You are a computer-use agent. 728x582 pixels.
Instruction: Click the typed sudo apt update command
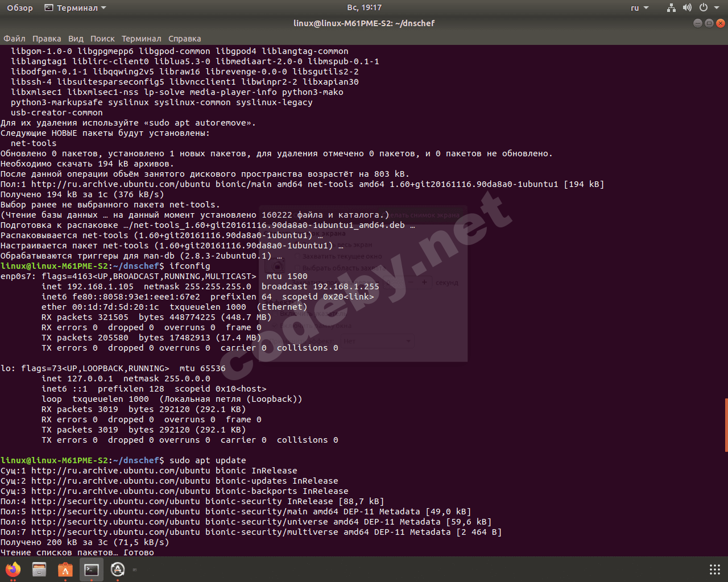(x=208, y=460)
